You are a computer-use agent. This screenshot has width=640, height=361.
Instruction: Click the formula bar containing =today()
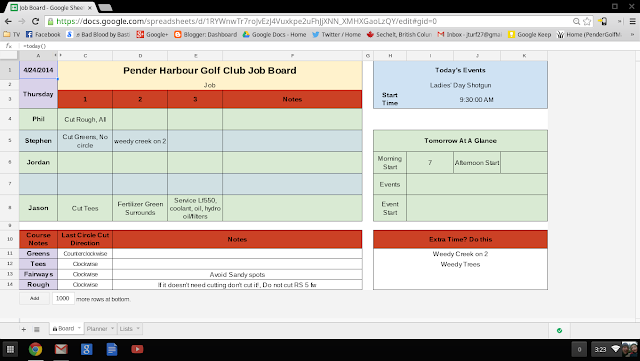click(327, 46)
